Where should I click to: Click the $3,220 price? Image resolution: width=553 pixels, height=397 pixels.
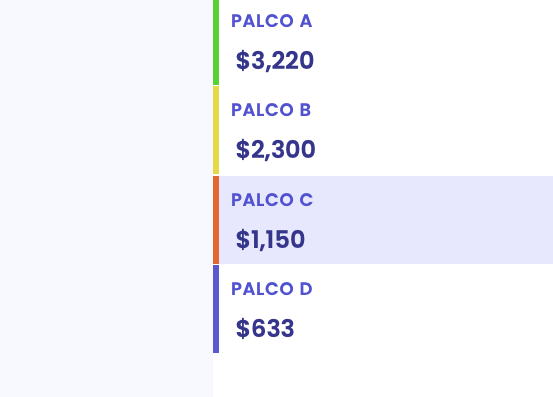tap(274, 60)
